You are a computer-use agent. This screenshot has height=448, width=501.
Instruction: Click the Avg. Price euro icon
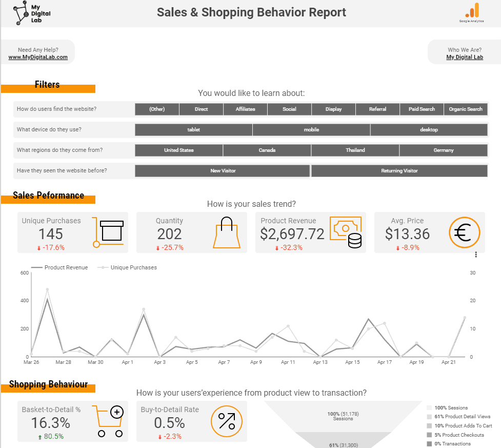(x=464, y=232)
